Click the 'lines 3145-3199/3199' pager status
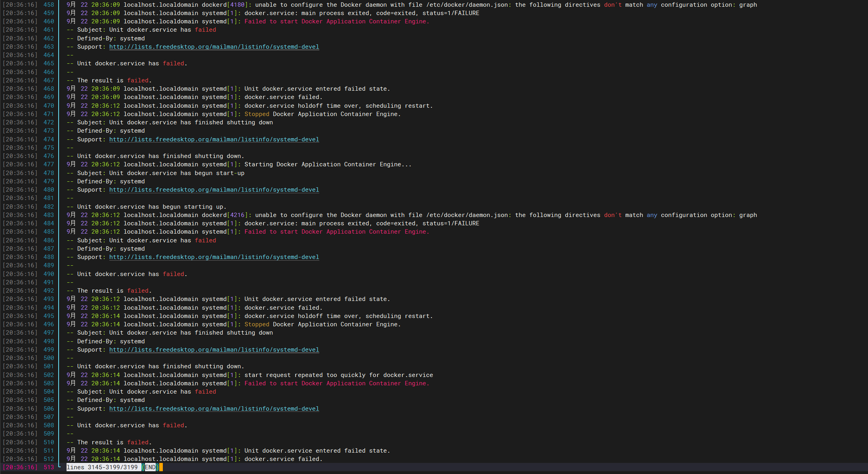The image size is (868, 474). [x=102, y=467]
